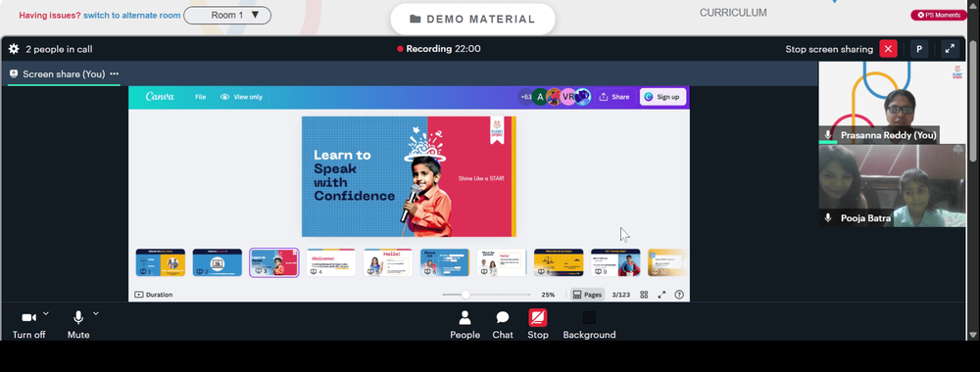Expand camera options chevron
Screen dimensions: 980x372
(x=46, y=313)
